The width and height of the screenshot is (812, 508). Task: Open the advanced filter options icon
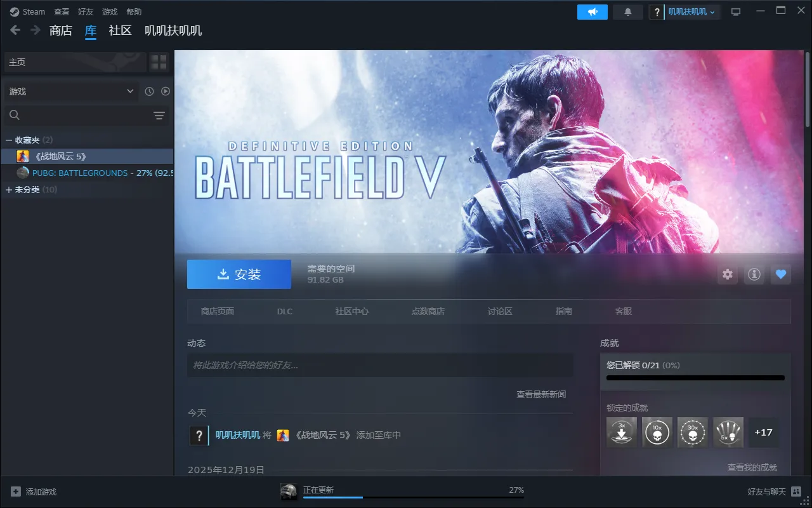[159, 115]
